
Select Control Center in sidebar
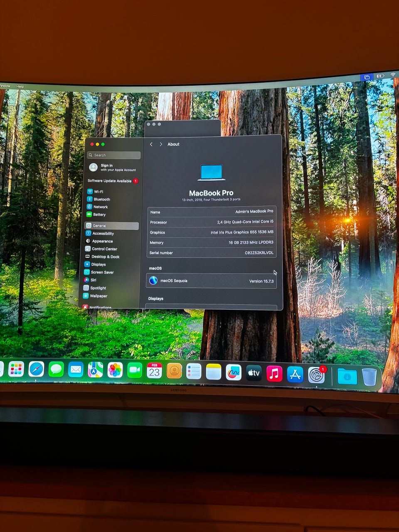point(101,249)
